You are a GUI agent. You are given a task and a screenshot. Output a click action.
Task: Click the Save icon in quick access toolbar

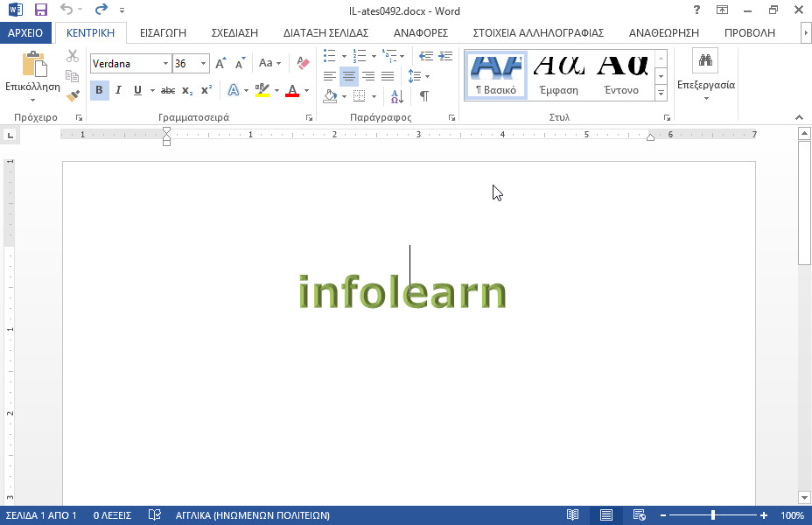[41, 10]
